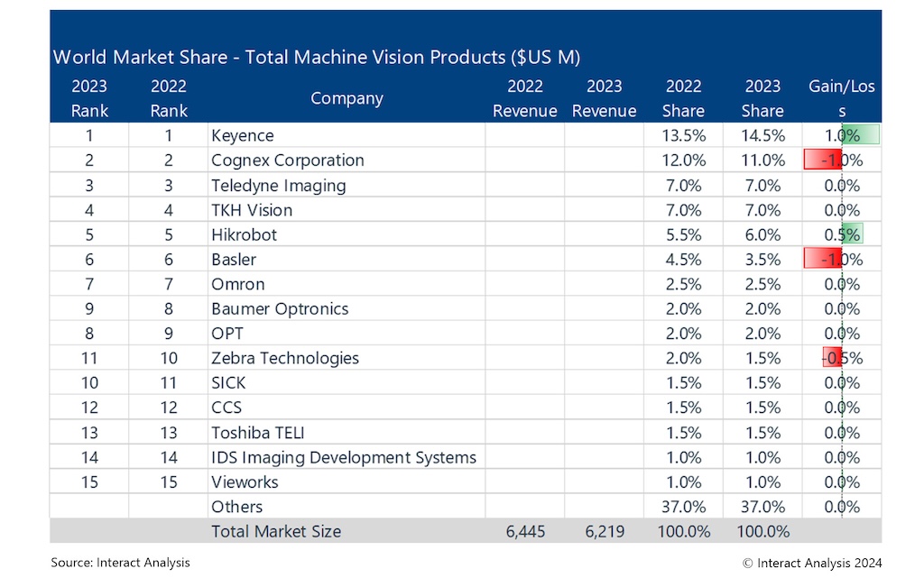Click the Company column header
Viewport: 924px width, 587px height.
[346, 98]
